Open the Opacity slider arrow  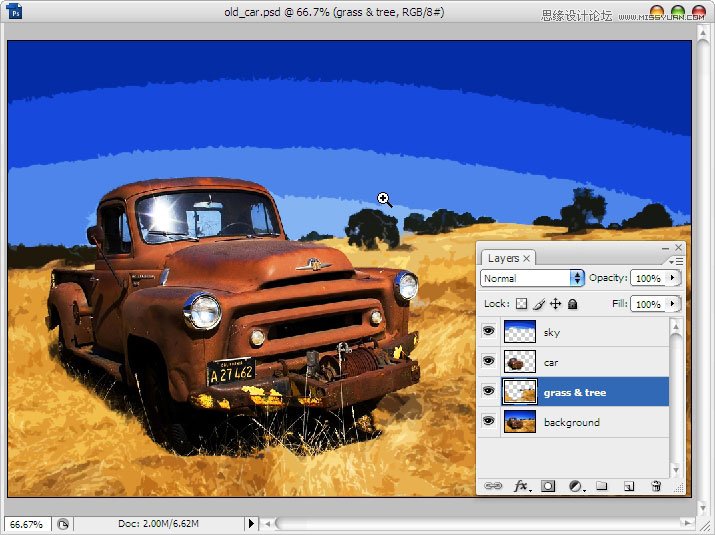673,277
